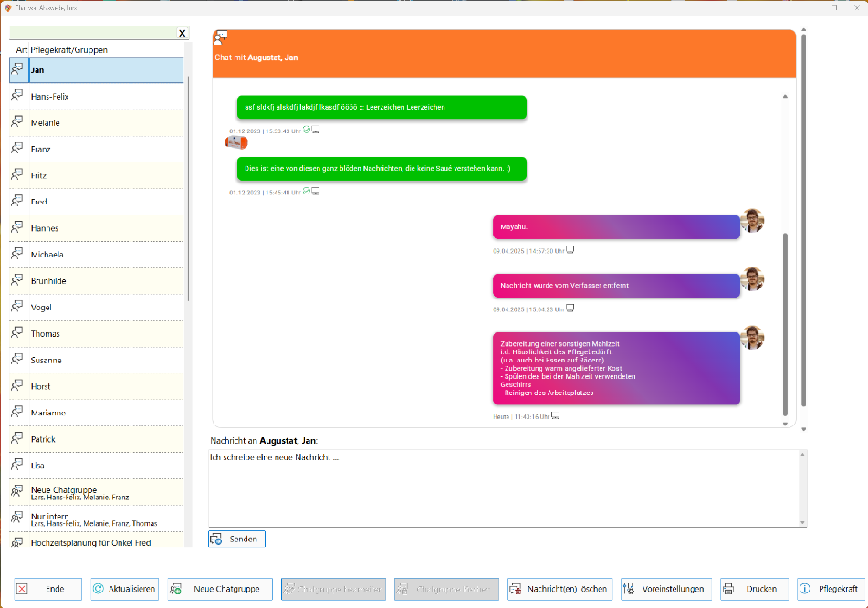Click the orange sender avatar below the first green message
868x608 pixels.
[236, 142]
